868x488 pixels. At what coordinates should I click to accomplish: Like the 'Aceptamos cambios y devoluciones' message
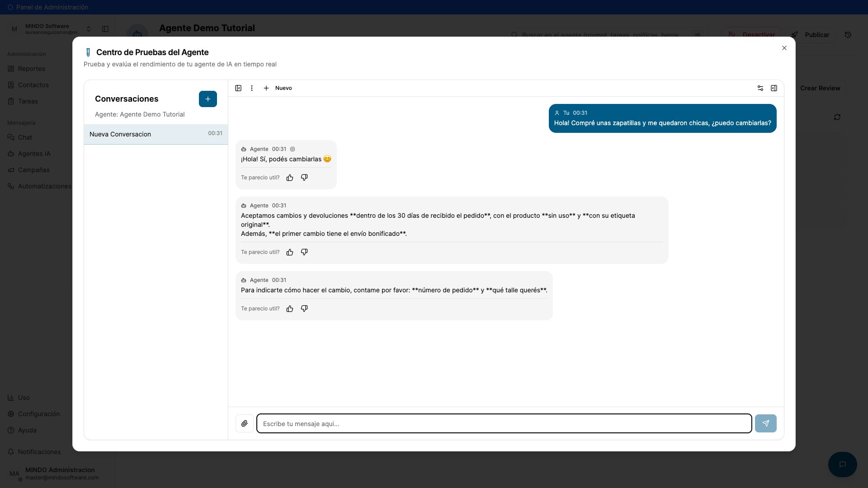point(290,252)
